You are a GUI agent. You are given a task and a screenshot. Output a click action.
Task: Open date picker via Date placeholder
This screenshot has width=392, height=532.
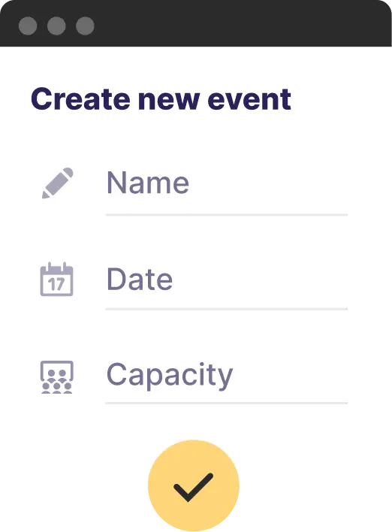(140, 279)
